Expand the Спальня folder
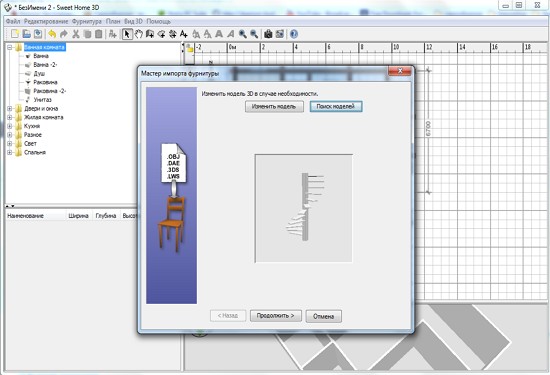 point(10,152)
